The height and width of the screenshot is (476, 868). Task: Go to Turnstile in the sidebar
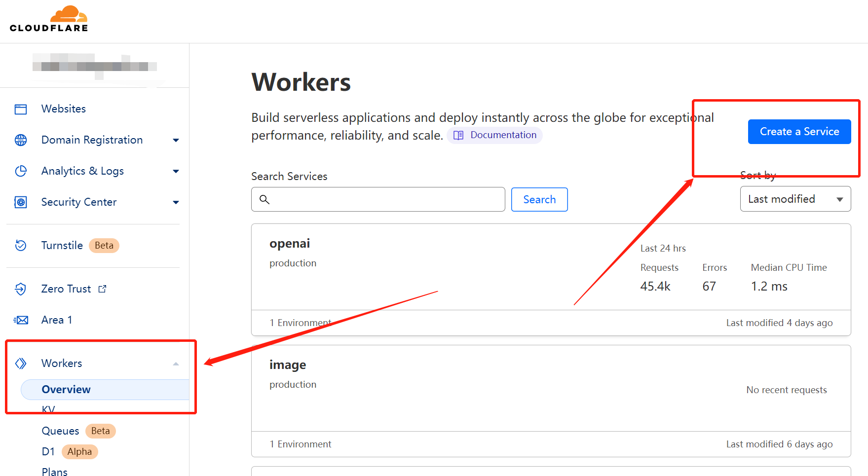pos(62,245)
